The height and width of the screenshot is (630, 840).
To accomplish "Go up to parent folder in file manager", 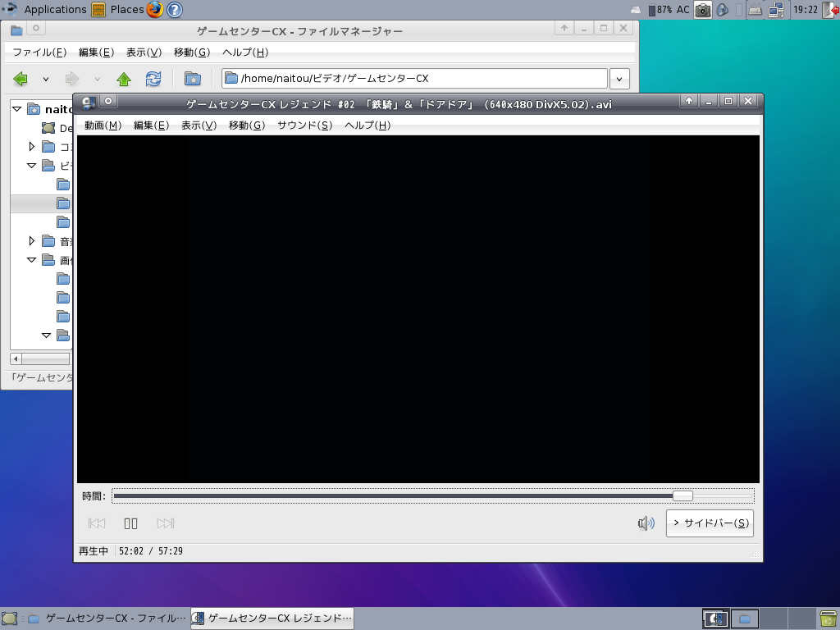I will [x=124, y=80].
